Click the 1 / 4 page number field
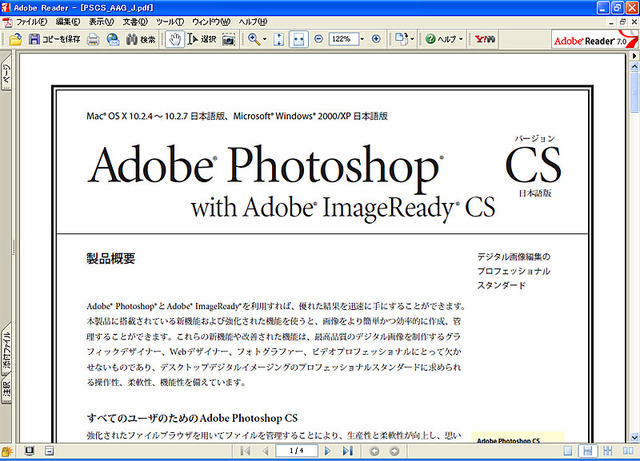The width and height of the screenshot is (640, 461). pos(297,450)
